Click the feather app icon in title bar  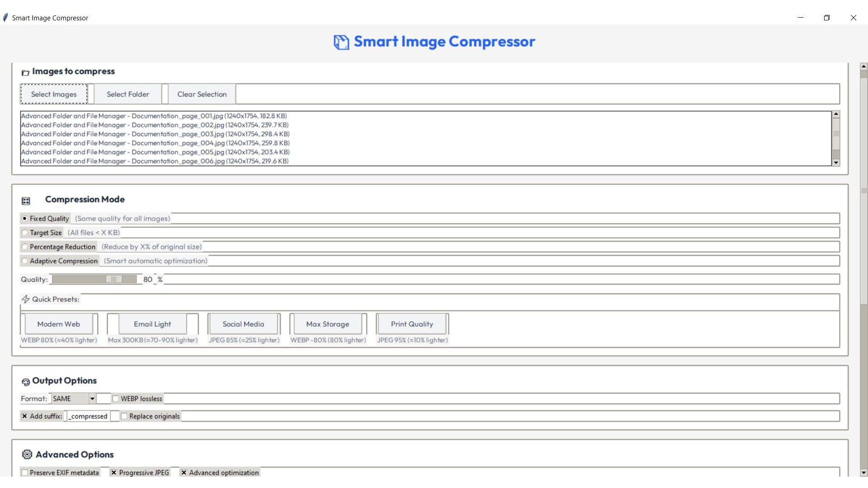click(x=5, y=18)
